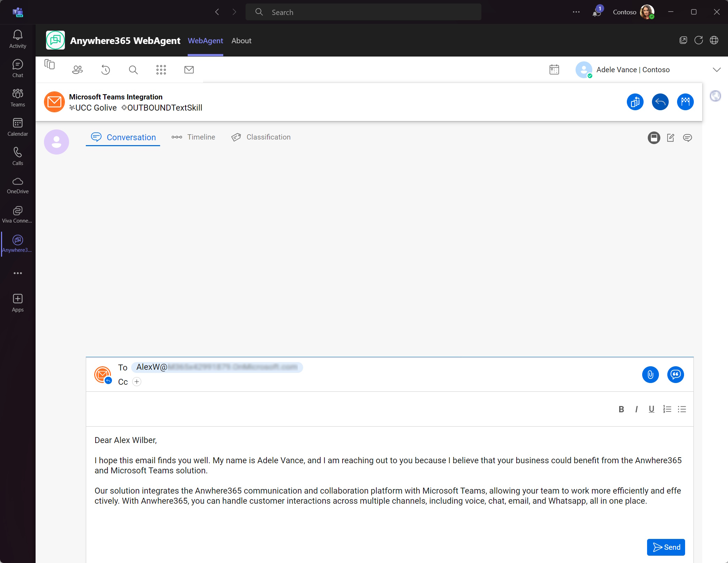
Task: Open the envelope outbound email icon
Action: click(189, 70)
